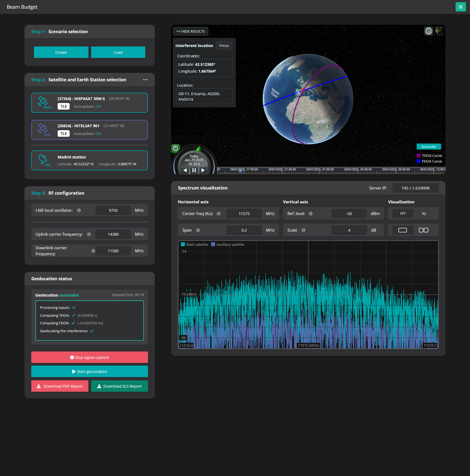Download the PDF Report
Screen dimensions: 470x476
pyautogui.click(x=60, y=386)
